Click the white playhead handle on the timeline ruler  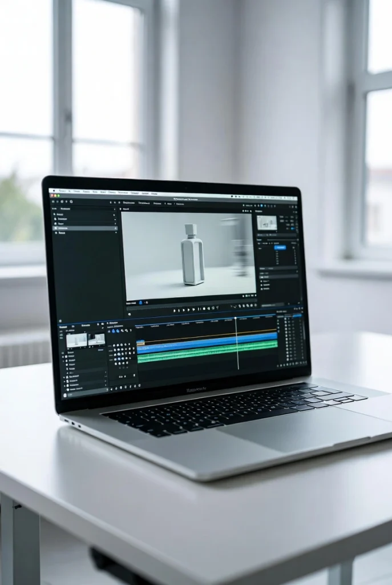tap(235, 318)
